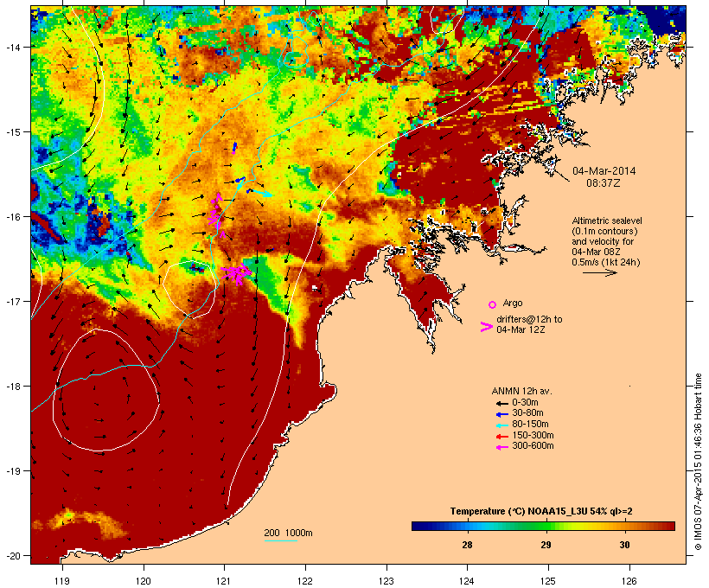709x588 pixels.
Task: Click the magenta Argo circle legend symbol
Action: [493, 304]
